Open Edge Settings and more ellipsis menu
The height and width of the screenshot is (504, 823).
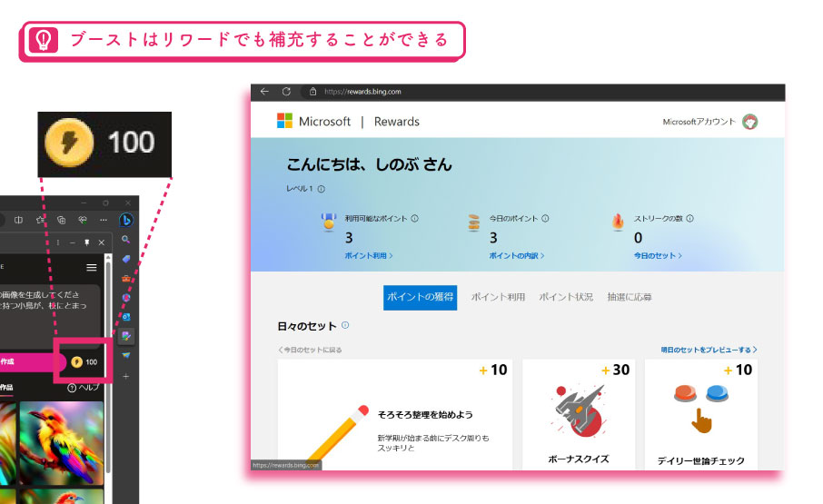point(104,221)
